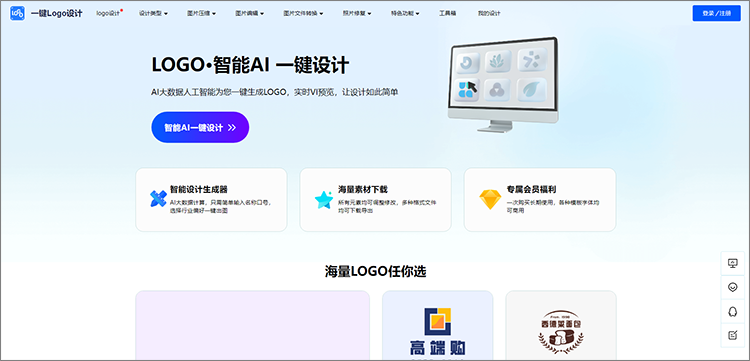The height and width of the screenshot is (361, 750).
Task: Click the QQ penguin contact sidebar icon
Action: coord(732,311)
